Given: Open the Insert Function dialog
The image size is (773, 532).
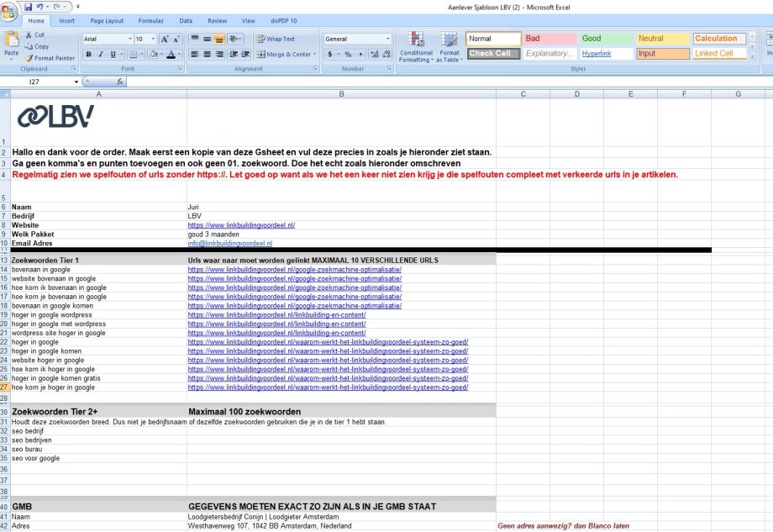Looking at the screenshot, I should 119,82.
